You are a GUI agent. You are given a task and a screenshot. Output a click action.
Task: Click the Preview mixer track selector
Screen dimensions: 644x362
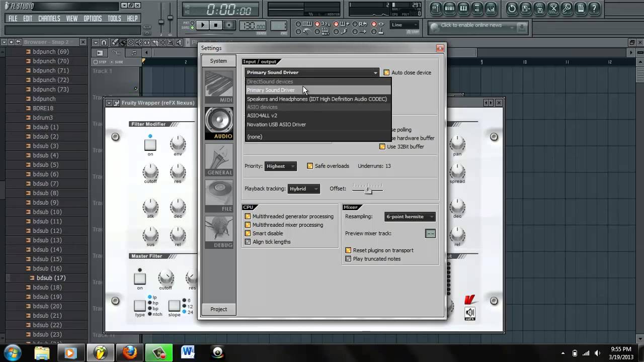click(x=430, y=233)
